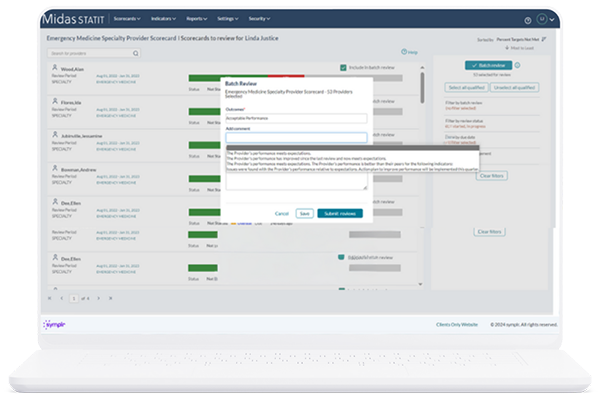Screen dimensions: 600x406
Task: Toggle the Batch review button
Action: (x=489, y=65)
